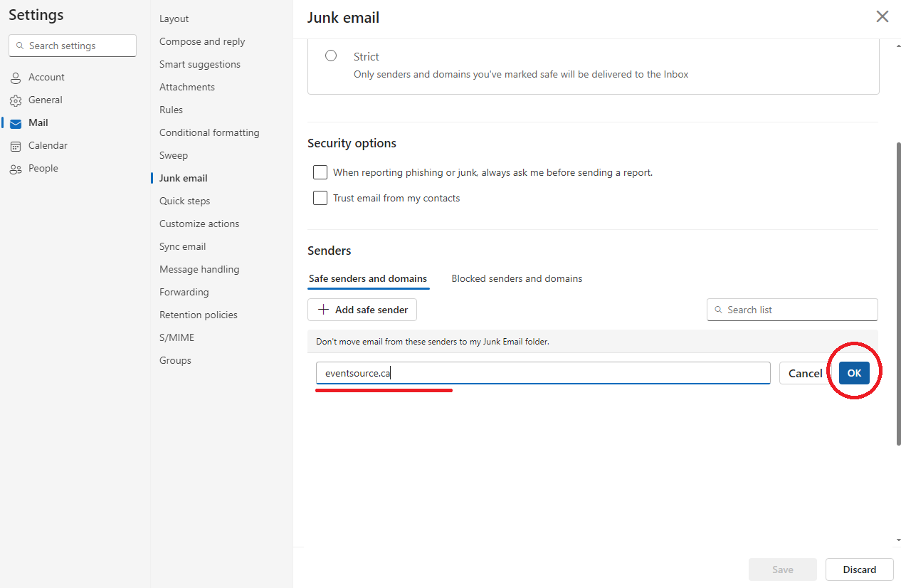Image resolution: width=901 pixels, height=588 pixels.
Task: Confirm the safe sender with OK
Action: tap(854, 373)
